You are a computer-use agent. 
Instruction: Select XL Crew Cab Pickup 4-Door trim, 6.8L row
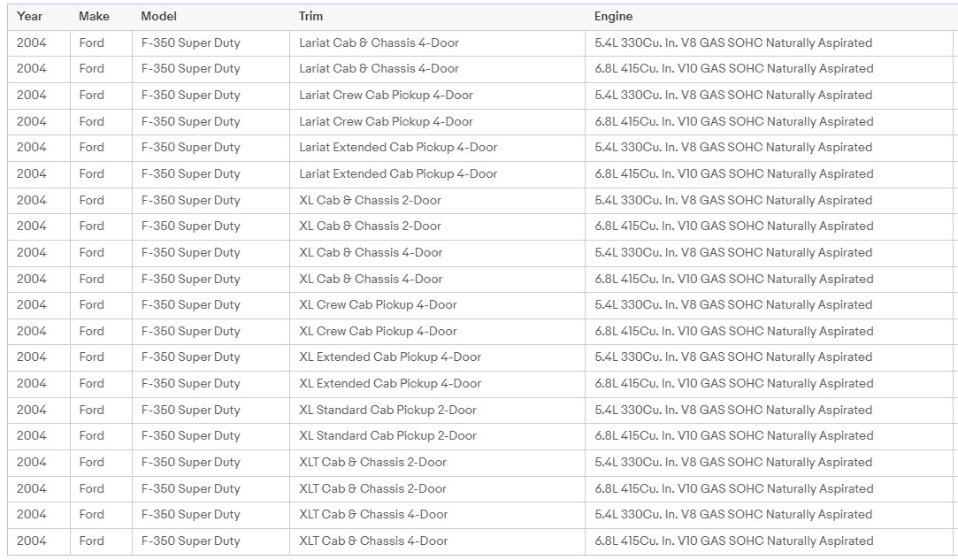[x=379, y=331]
